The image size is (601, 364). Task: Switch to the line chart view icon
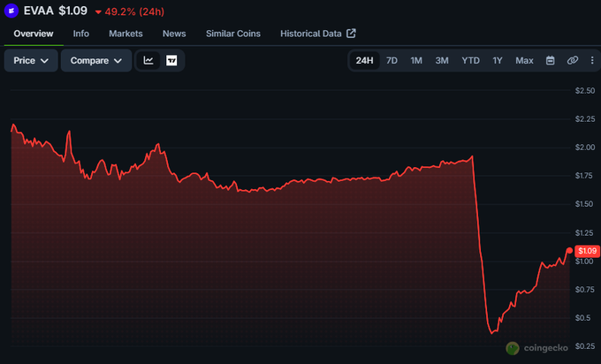coord(148,61)
